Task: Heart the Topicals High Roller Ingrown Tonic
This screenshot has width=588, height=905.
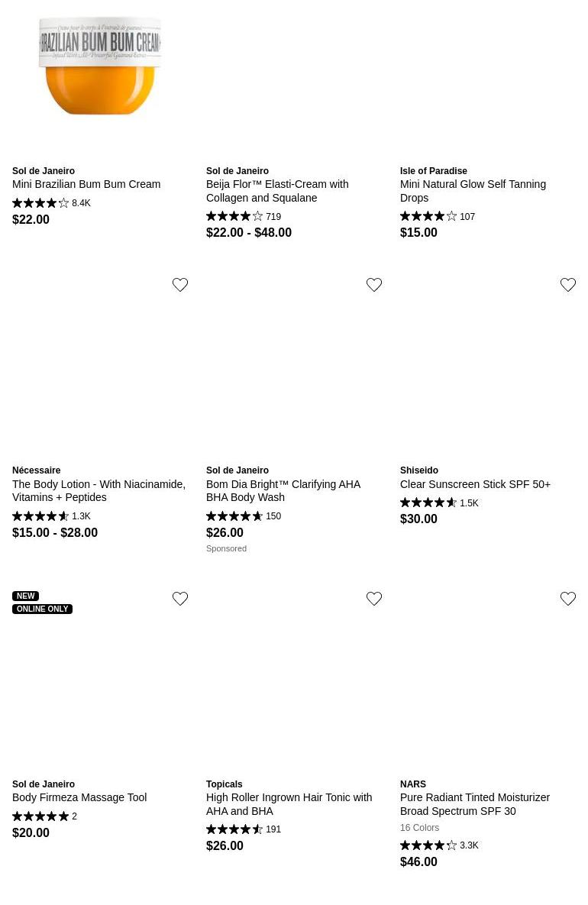Action: [374, 599]
